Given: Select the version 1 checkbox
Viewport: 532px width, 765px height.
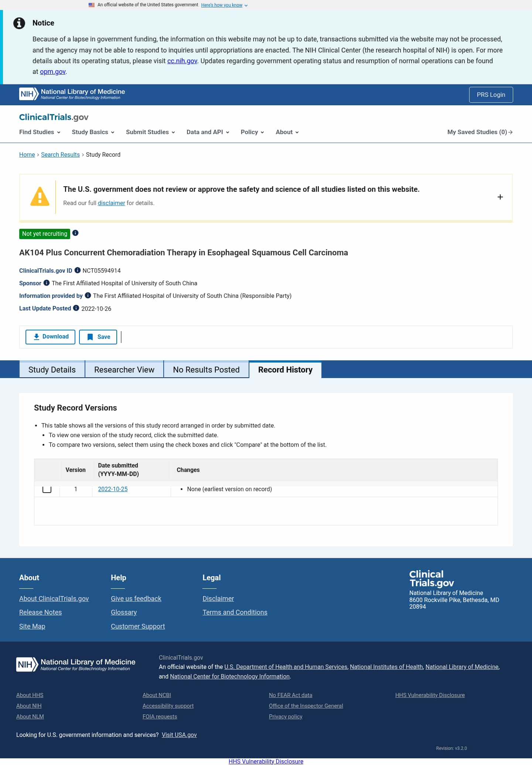Looking at the screenshot, I should 47,489.
